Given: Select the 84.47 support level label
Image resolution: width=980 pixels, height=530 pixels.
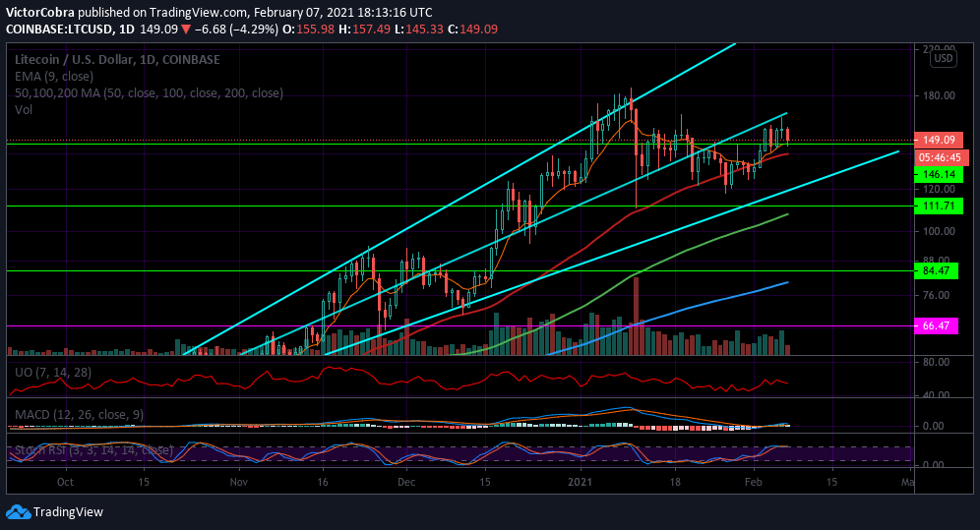Looking at the screenshot, I should click(x=936, y=271).
